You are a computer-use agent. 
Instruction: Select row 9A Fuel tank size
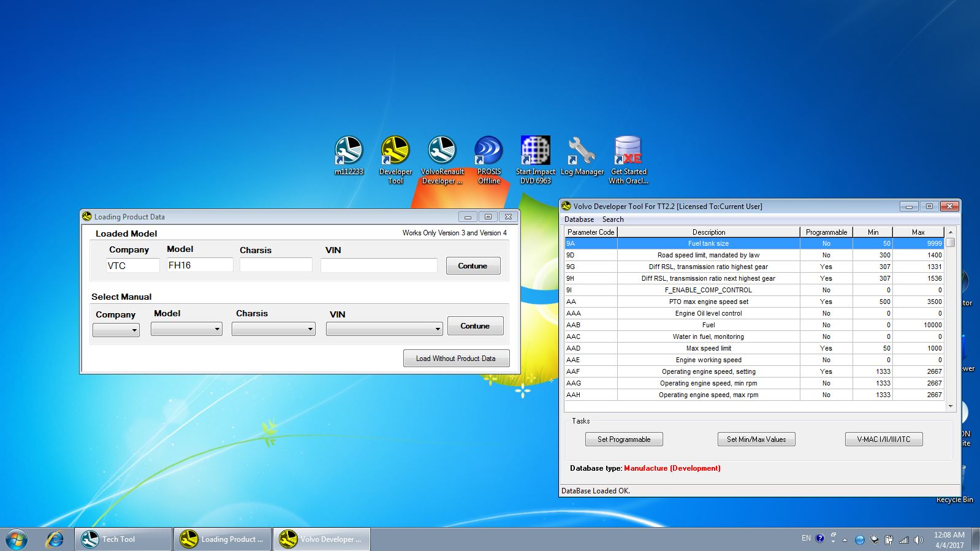754,243
